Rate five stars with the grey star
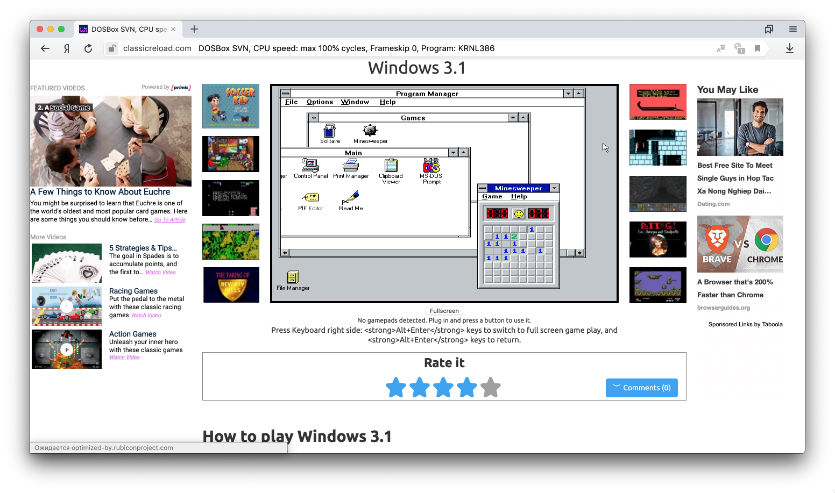 coord(490,388)
